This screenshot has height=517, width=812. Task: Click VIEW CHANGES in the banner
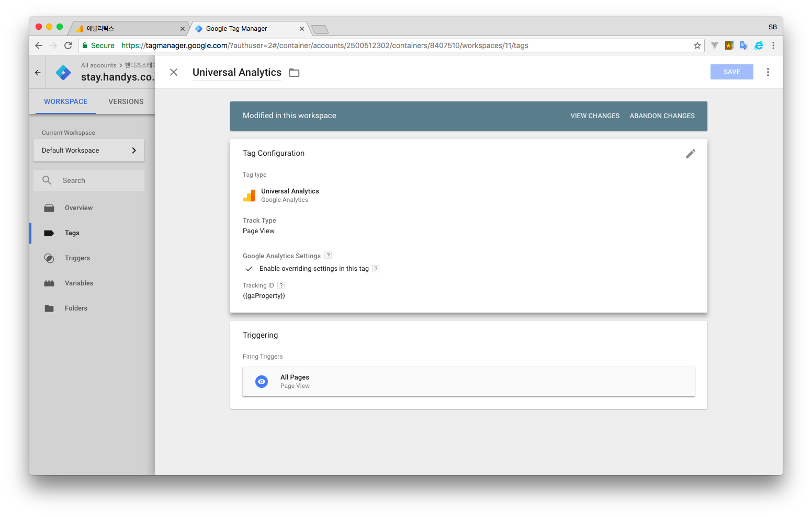(x=595, y=116)
